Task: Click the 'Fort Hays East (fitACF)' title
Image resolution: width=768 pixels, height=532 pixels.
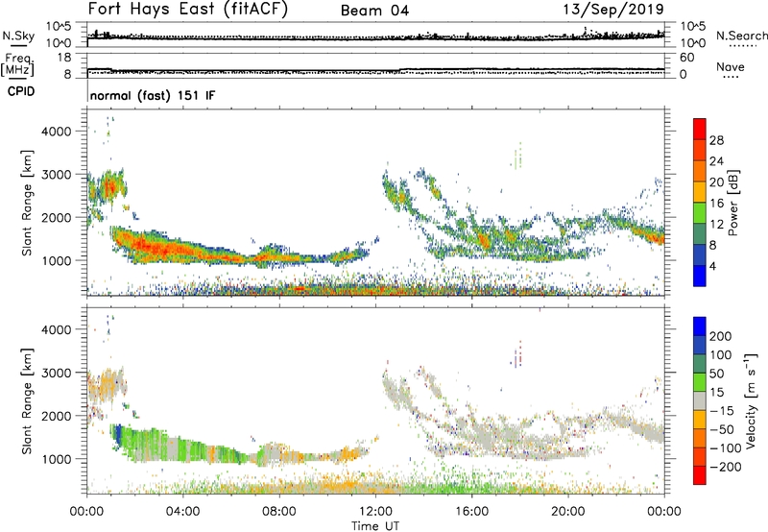Action: pyautogui.click(x=187, y=9)
